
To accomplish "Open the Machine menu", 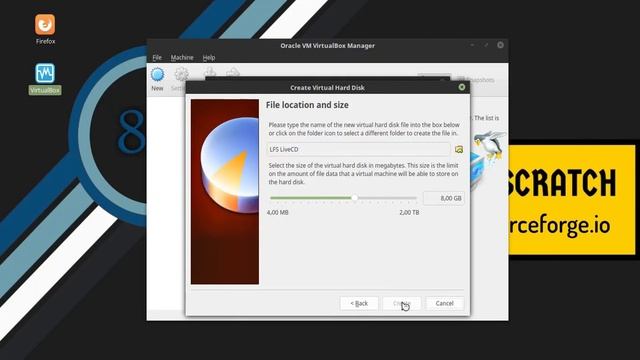I will pos(182,58).
